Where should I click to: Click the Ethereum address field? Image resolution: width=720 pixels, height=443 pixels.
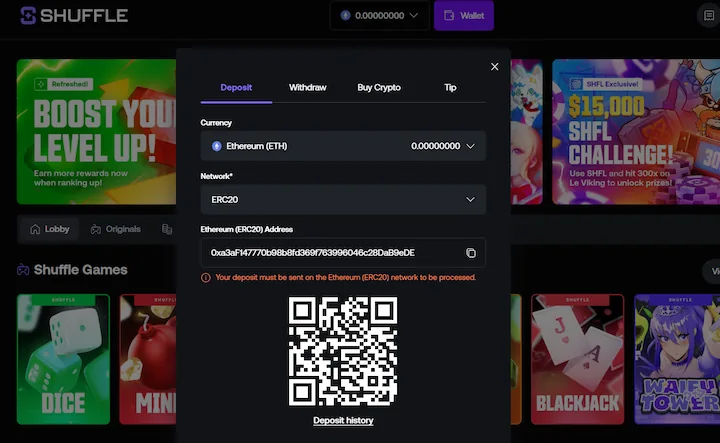pos(330,253)
